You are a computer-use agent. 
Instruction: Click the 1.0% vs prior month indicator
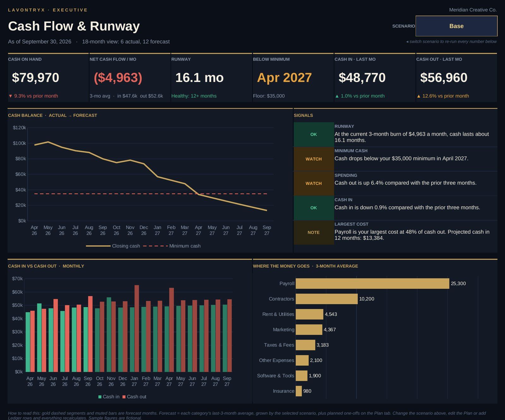click(x=360, y=96)
